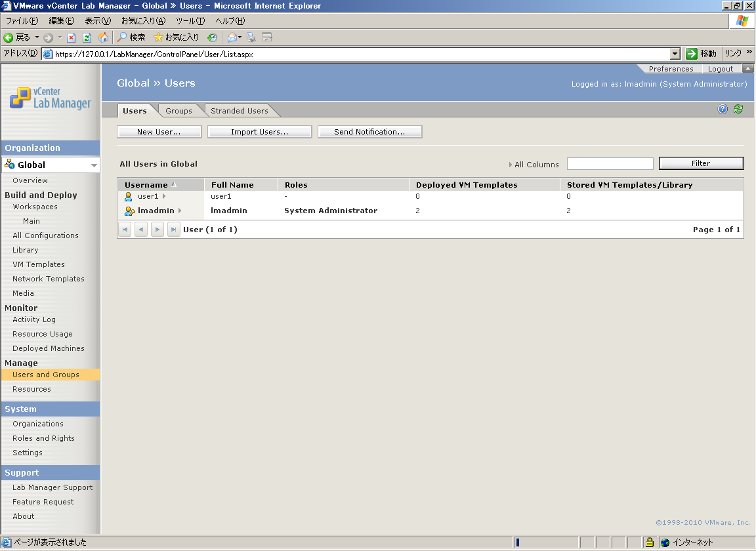Click the IE Forward arrow icon
756x551 pixels.
48,37
